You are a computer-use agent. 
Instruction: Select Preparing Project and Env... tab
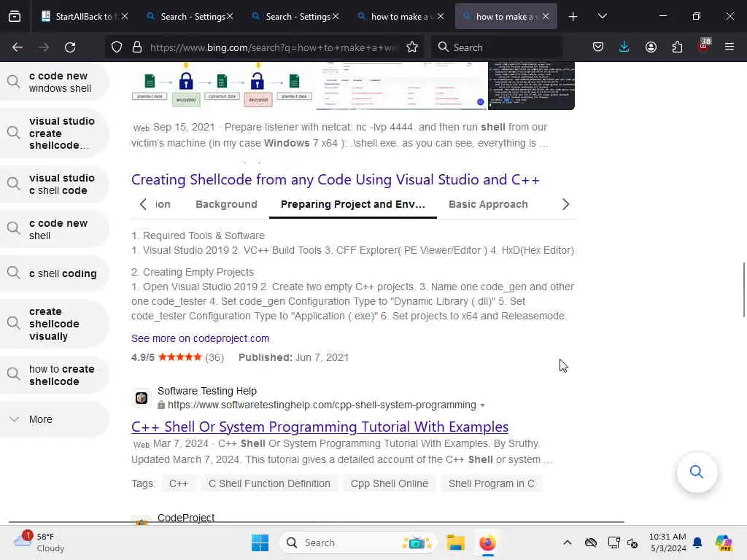(x=352, y=204)
